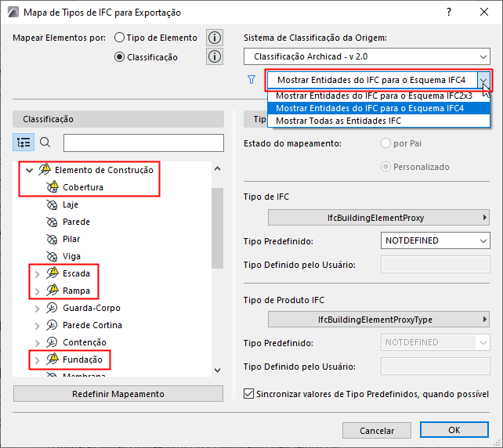The width and height of the screenshot is (503, 448).
Task: Expand the Fundação tree node
Action: (37, 360)
